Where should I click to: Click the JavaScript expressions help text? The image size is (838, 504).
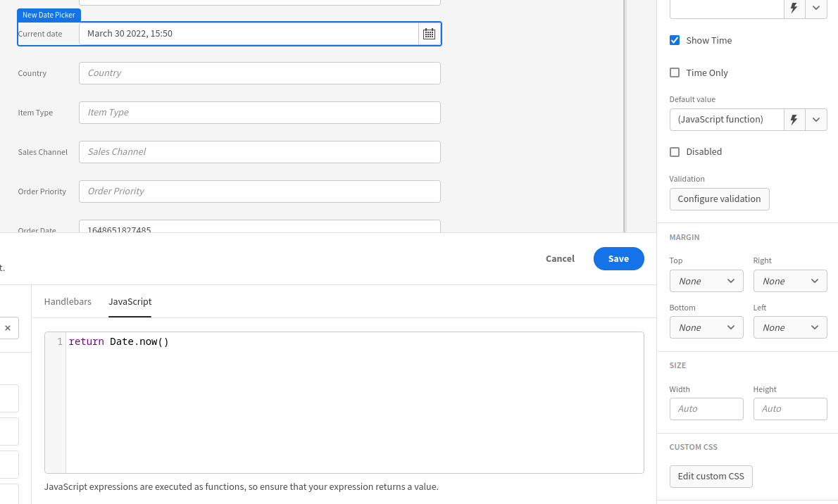(241, 487)
